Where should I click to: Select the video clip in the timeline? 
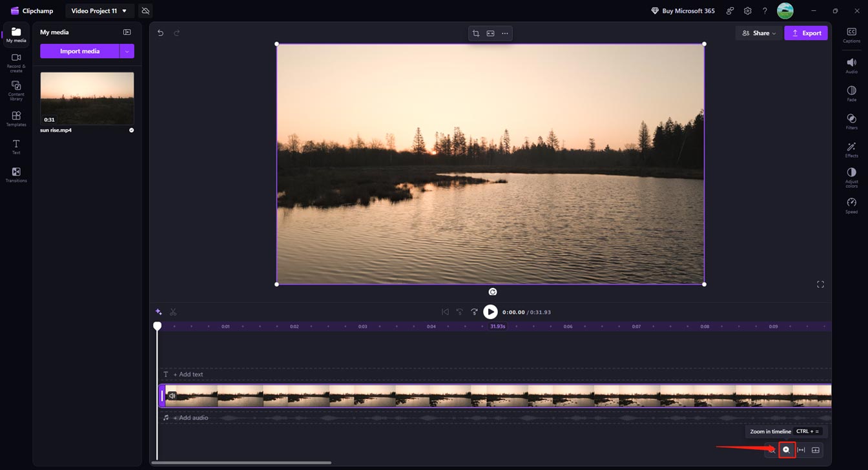point(495,396)
